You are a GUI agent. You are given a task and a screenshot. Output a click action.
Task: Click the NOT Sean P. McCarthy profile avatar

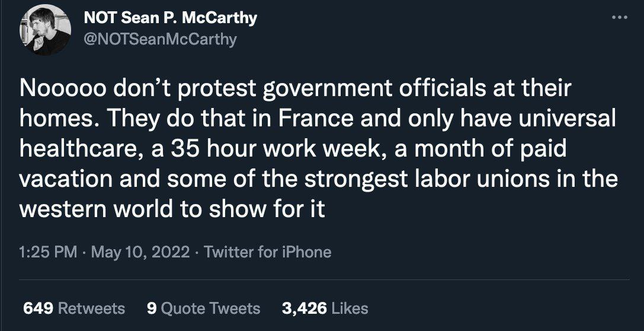(46, 30)
